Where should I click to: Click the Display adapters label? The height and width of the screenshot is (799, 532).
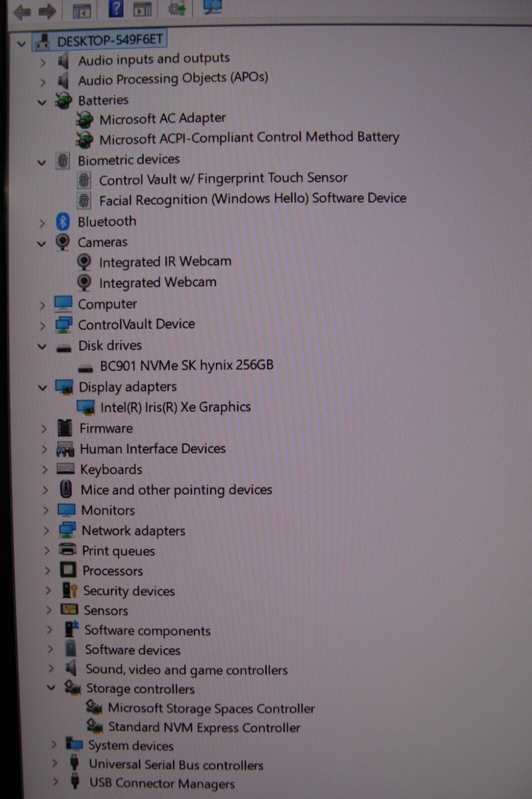[x=128, y=387]
